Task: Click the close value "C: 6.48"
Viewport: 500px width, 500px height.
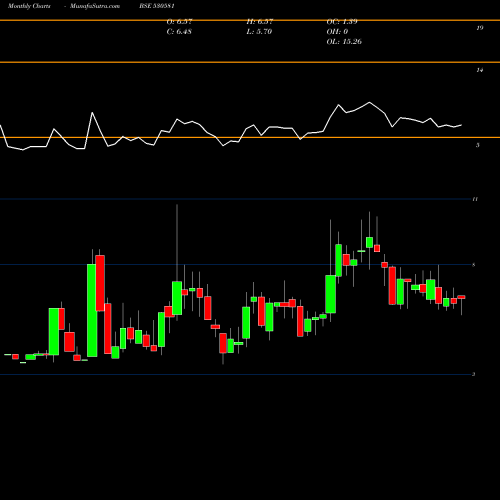Action: tap(179, 32)
